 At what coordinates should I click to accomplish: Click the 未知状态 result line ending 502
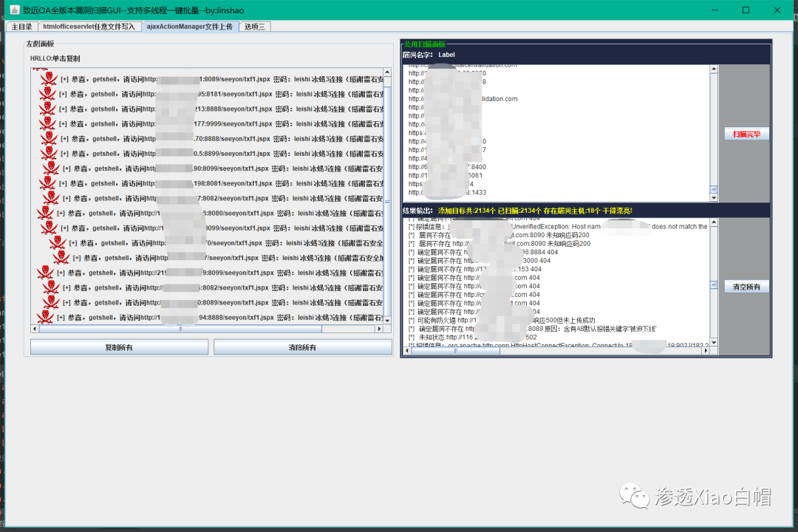[473, 338]
